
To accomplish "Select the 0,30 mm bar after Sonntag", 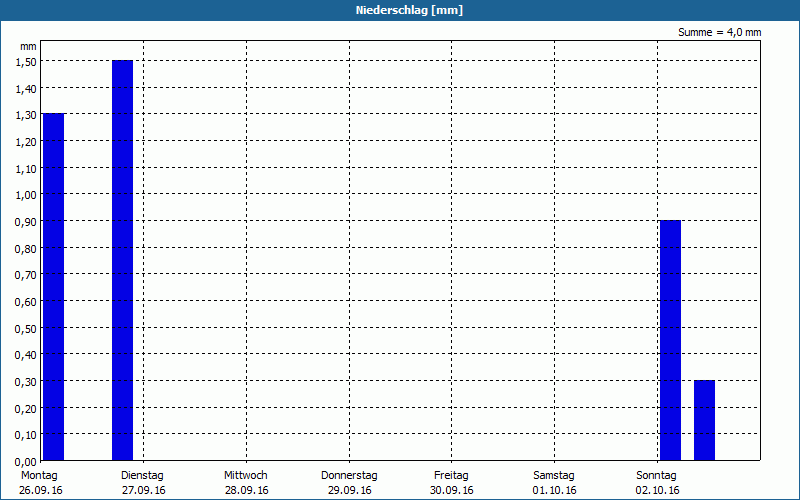I will (x=705, y=420).
